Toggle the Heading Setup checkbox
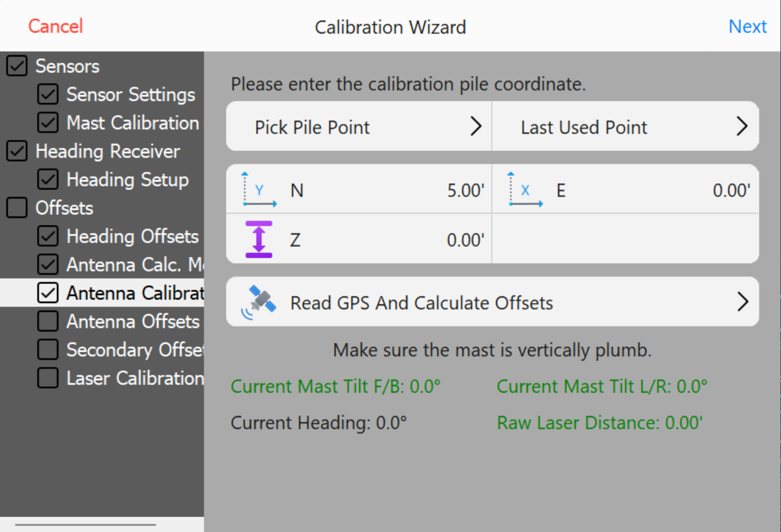Viewport: 781px width, 532px height. pyautogui.click(x=48, y=179)
